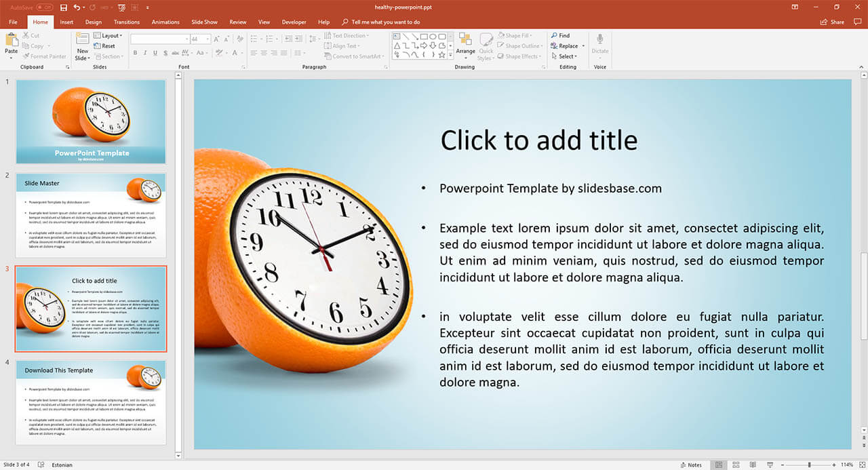
Task: Toggle Normal view button in status bar
Action: (719, 465)
